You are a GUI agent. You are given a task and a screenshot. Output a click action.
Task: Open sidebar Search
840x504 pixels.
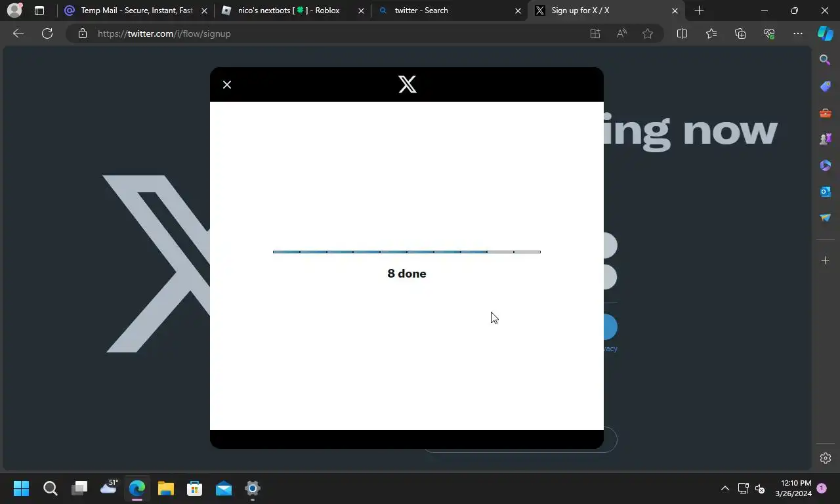[x=826, y=60]
